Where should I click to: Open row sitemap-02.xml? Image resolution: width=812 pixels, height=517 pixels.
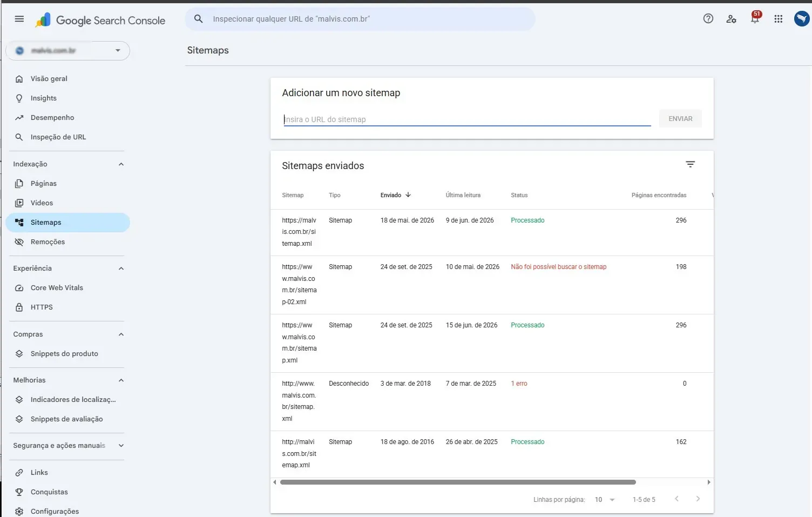tap(492, 285)
